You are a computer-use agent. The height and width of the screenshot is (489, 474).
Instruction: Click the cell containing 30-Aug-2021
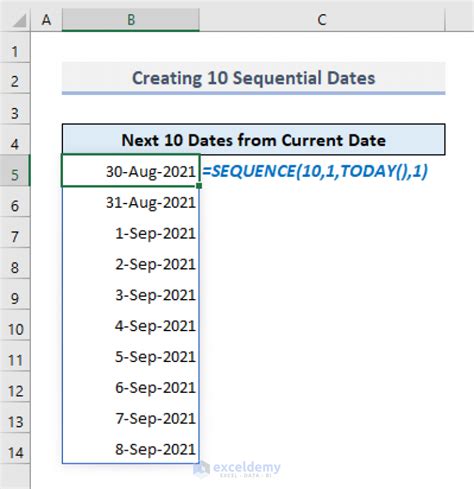(x=131, y=171)
